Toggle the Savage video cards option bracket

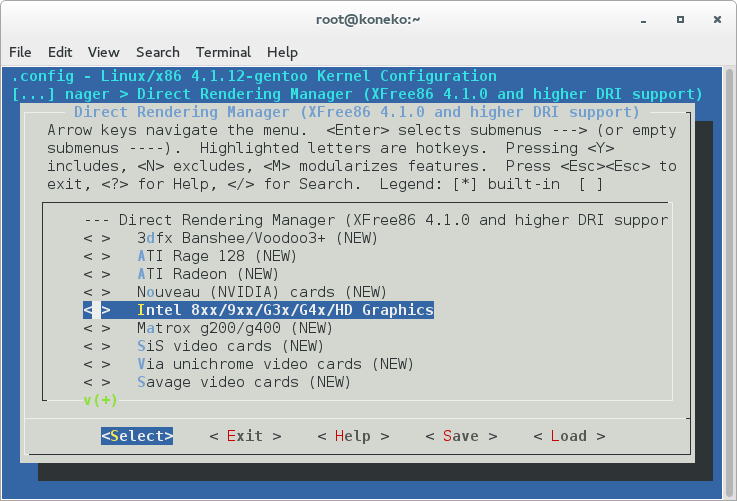pyautogui.click(x=97, y=382)
